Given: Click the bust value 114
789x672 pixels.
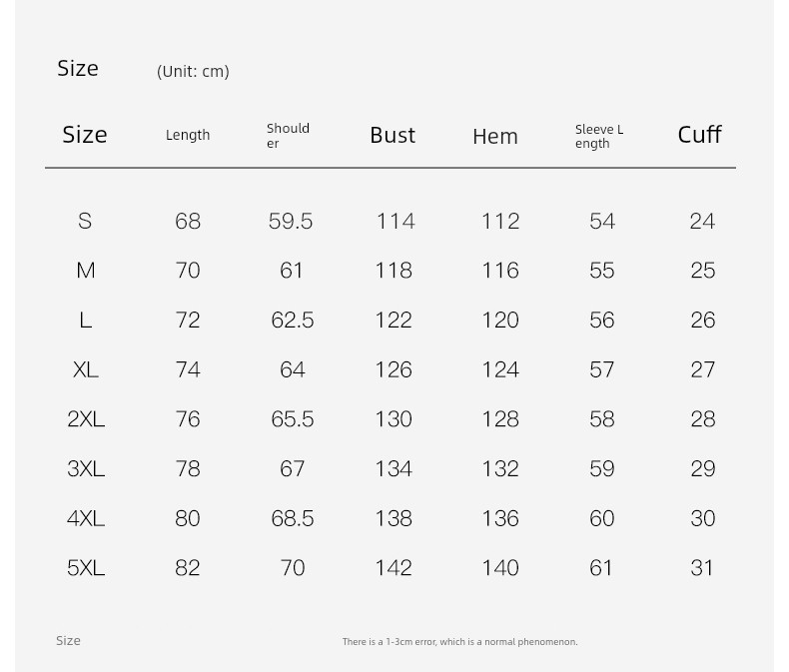Looking at the screenshot, I should coord(395,221).
